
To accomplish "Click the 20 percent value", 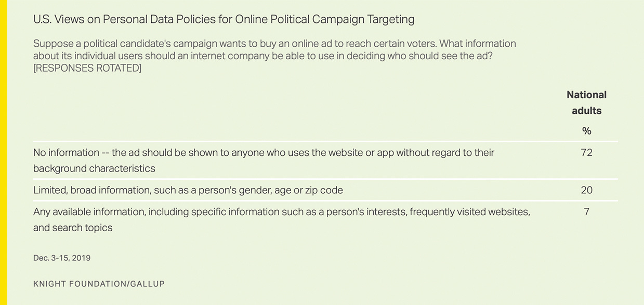I will tap(587, 190).
